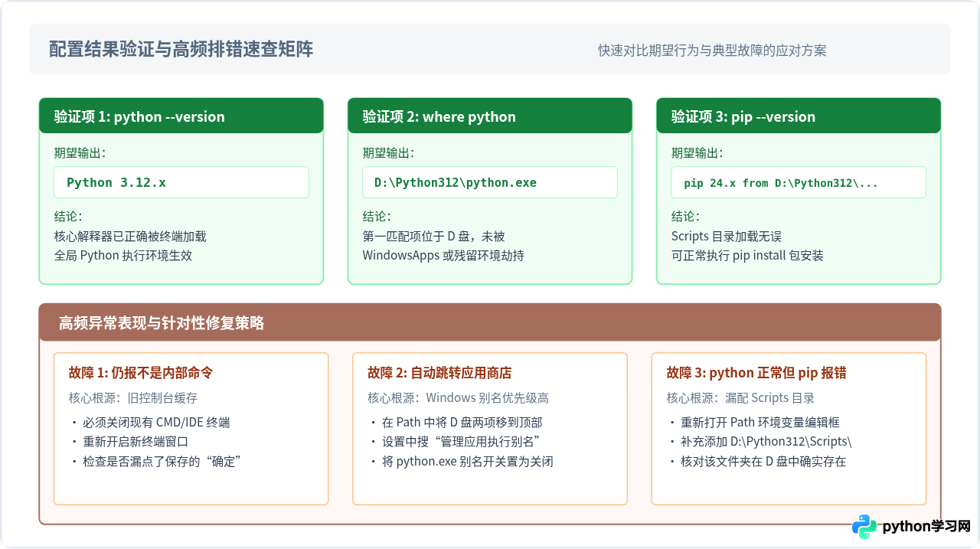Click bullet 必须关闭现有 CMD/IDE 终端
Image resolution: width=980 pixels, height=549 pixels.
(150, 422)
